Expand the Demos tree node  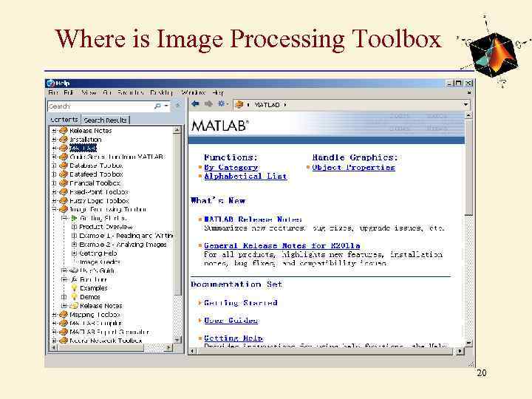pos(64,297)
